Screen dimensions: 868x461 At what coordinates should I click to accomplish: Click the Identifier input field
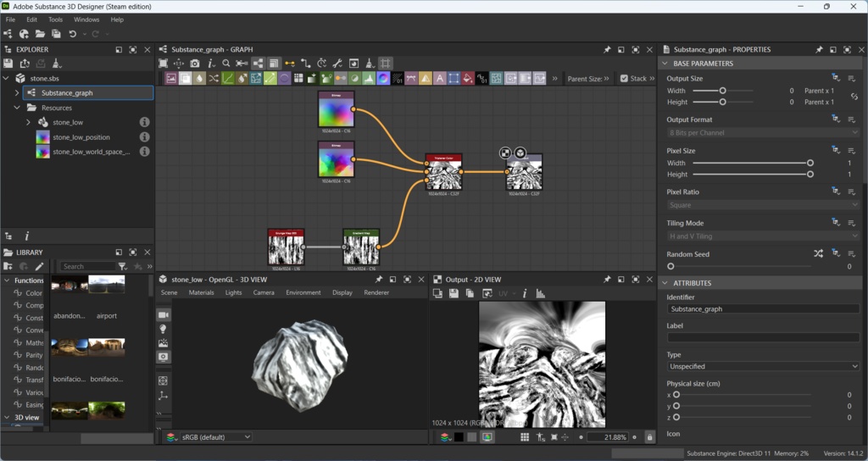[764, 308]
